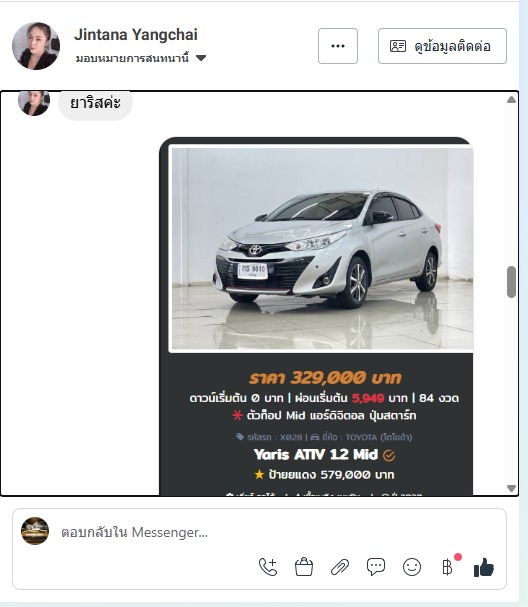Click the chat scrollbar thumb
The image size is (528, 607).
(511, 282)
